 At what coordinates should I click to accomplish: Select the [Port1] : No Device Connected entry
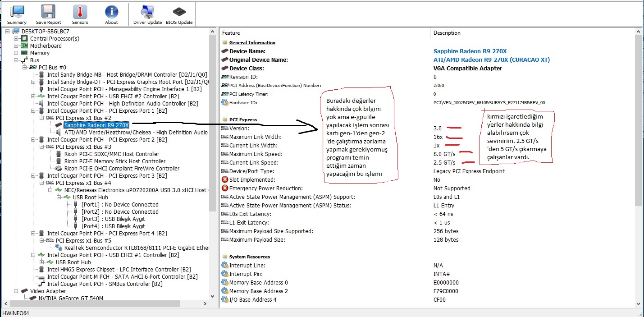point(120,204)
